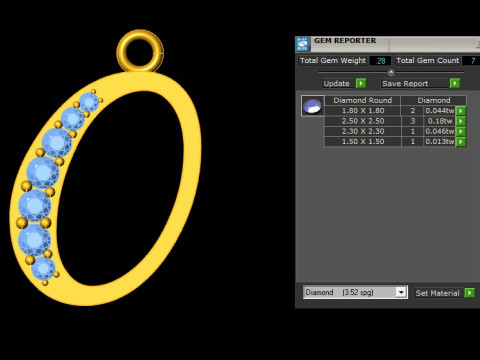Image resolution: width=480 pixels, height=360 pixels.
Task: Click the 0.18tw weight cell
Action: (x=439, y=121)
